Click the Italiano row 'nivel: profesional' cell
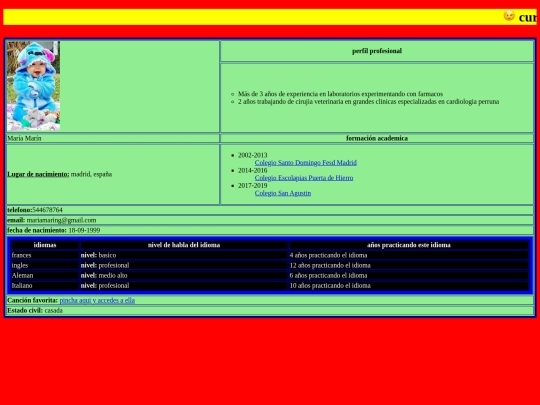The width and height of the screenshot is (540, 405). (x=184, y=285)
